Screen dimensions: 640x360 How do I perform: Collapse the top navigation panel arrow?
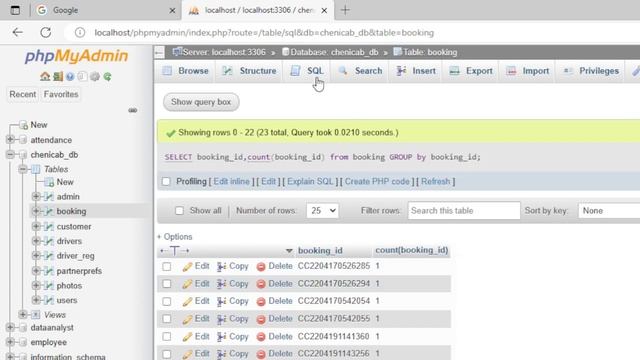click(x=160, y=52)
